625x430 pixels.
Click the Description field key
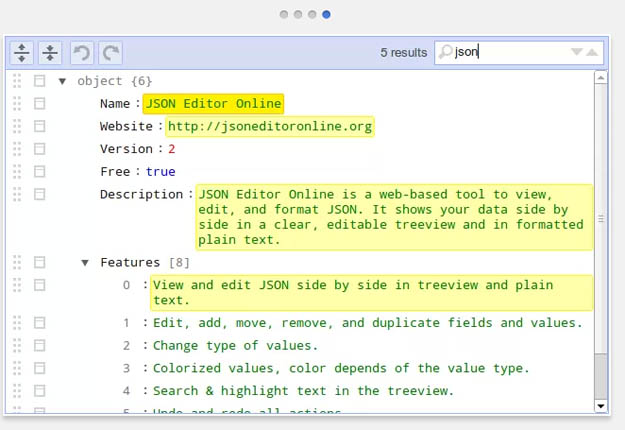pos(141,194)
